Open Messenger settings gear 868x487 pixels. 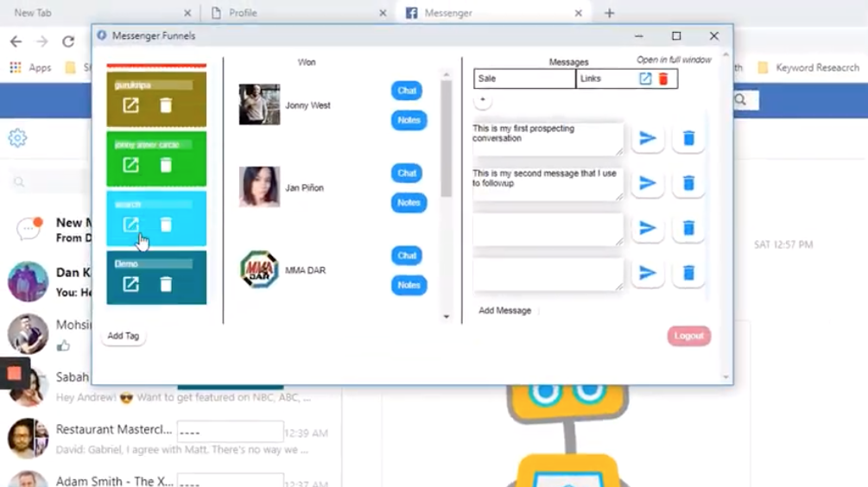pos(17,138)
